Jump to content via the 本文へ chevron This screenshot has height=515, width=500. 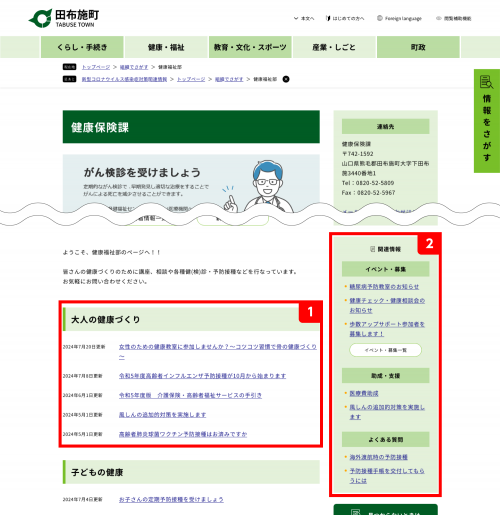point(296,18)
